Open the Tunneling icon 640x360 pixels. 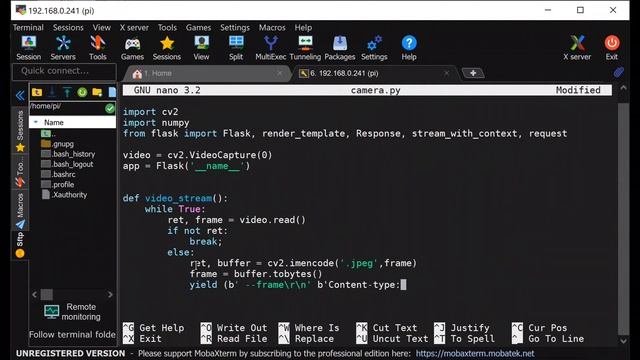(x=305, y=48)
